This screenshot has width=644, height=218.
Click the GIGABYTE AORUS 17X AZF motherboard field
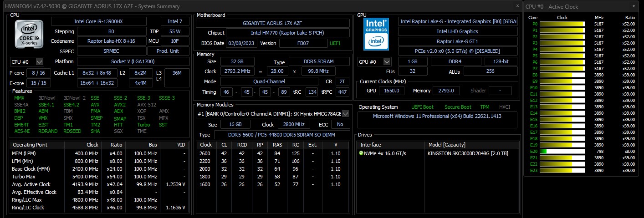pos(273,23)
